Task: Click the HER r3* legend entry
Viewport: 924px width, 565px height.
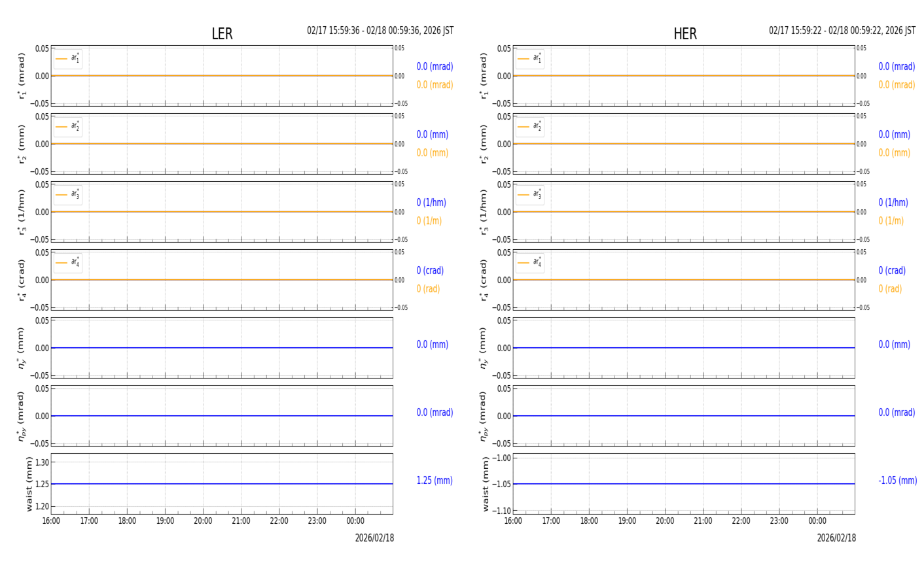Action: pos(530,195)
